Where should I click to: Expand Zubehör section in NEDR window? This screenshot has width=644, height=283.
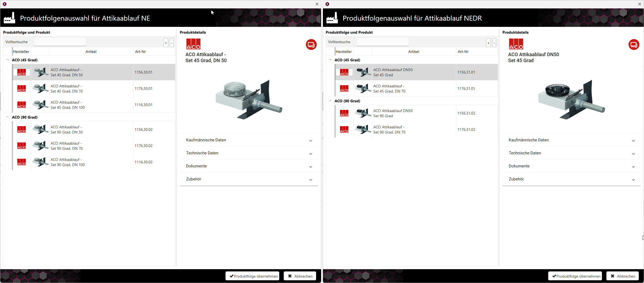pyautogui.click(x=572, y=179)
